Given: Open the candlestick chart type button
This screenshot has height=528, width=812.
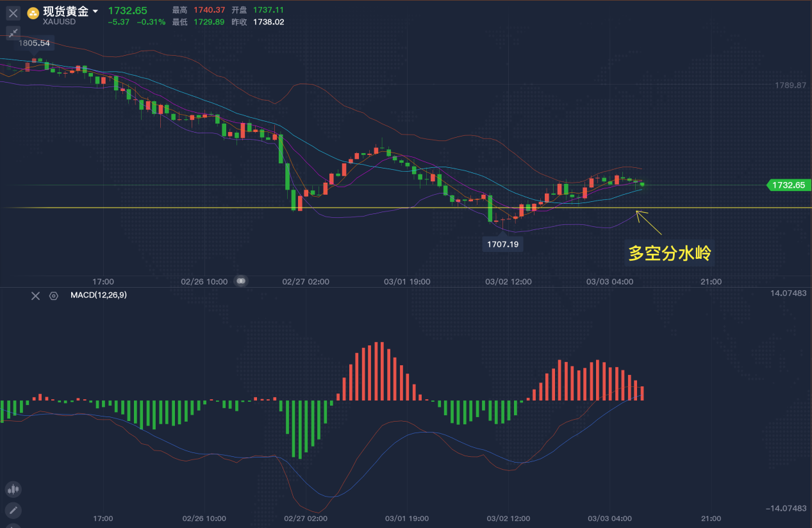Looking at the screenshot, I should pos(13,490).
